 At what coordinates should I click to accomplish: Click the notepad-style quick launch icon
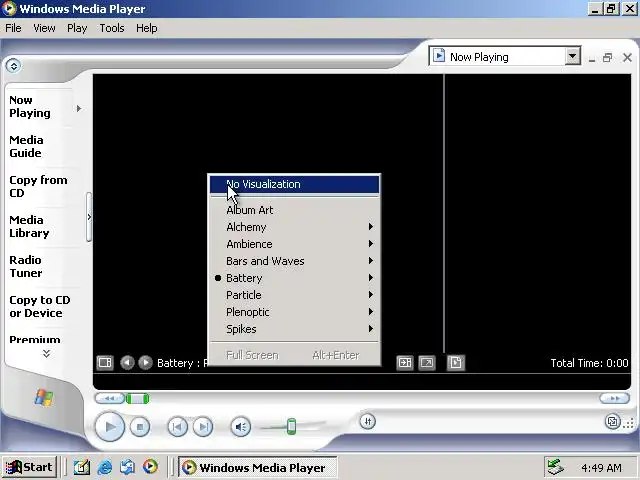pyautogui.click(x=82, y=467)
